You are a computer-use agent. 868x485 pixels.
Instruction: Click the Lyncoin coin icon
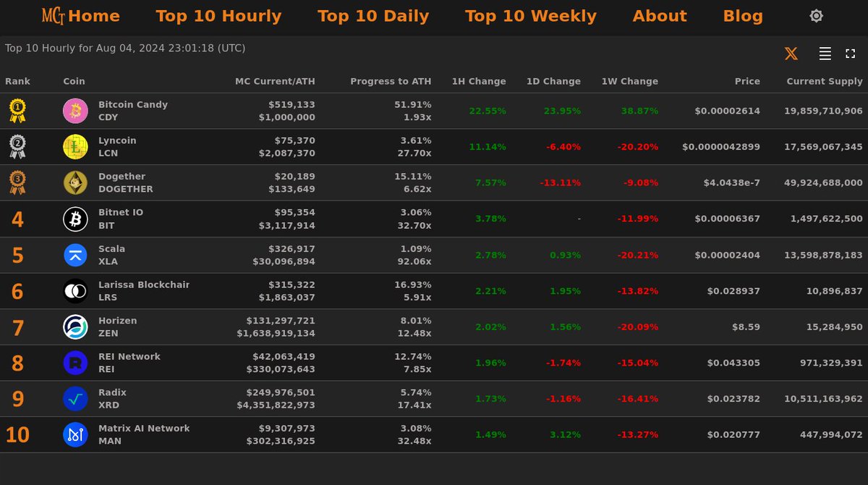coord(75,147)
